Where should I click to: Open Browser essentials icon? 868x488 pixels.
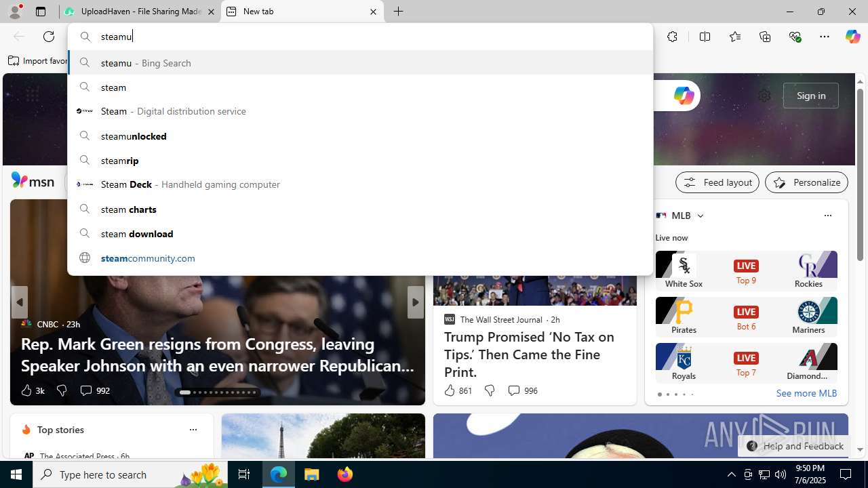[x=795, y=37]
